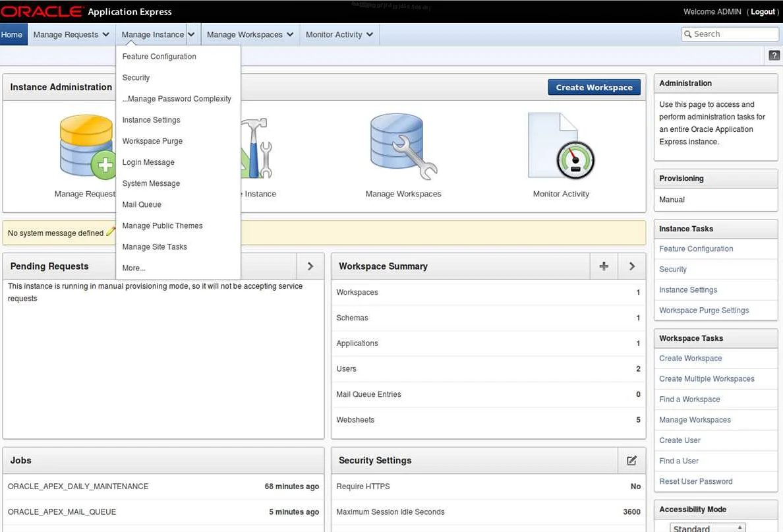
Task: Click the Security Settings edit icon
Action: [x=631, y=460]
